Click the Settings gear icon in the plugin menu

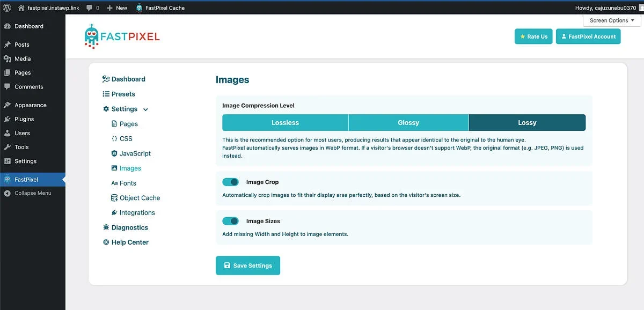coord(106,109)
